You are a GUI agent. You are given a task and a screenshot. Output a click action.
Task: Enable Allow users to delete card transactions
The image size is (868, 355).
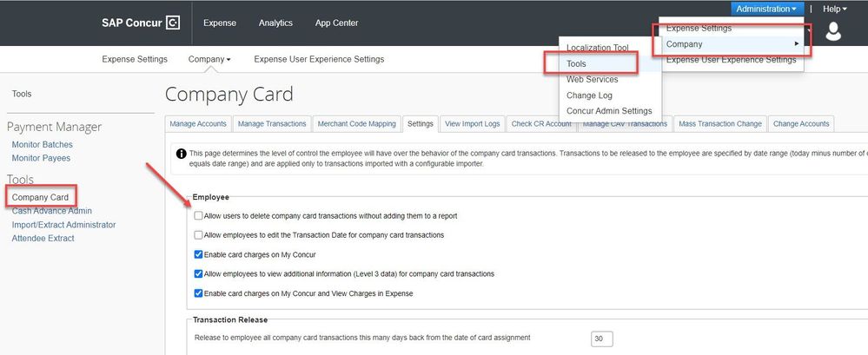coord(198,215)
